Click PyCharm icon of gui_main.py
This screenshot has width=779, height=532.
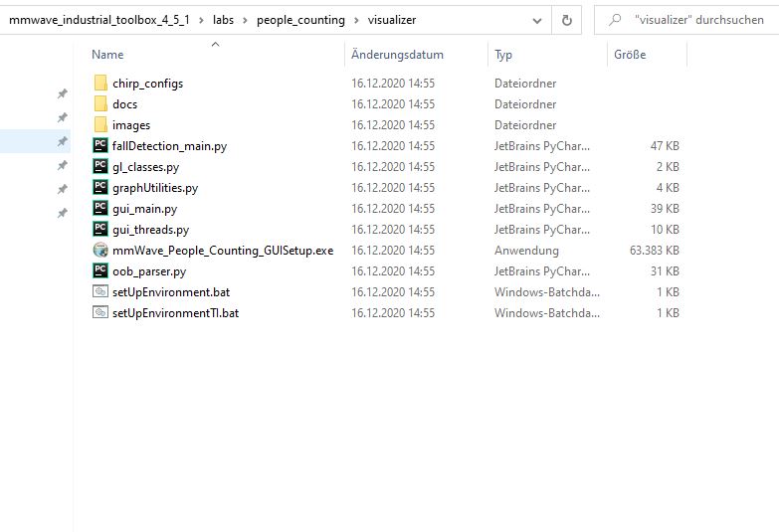coord(100,208)
